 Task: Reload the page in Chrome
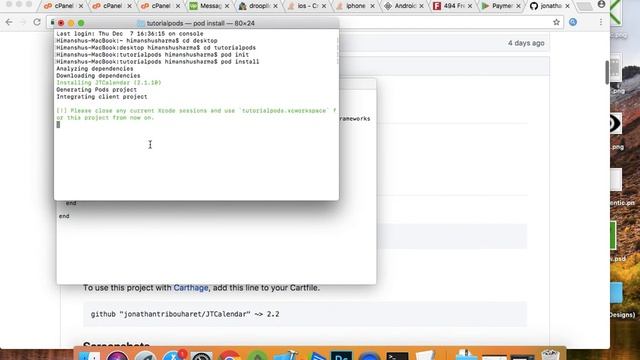tap(37, 22)
